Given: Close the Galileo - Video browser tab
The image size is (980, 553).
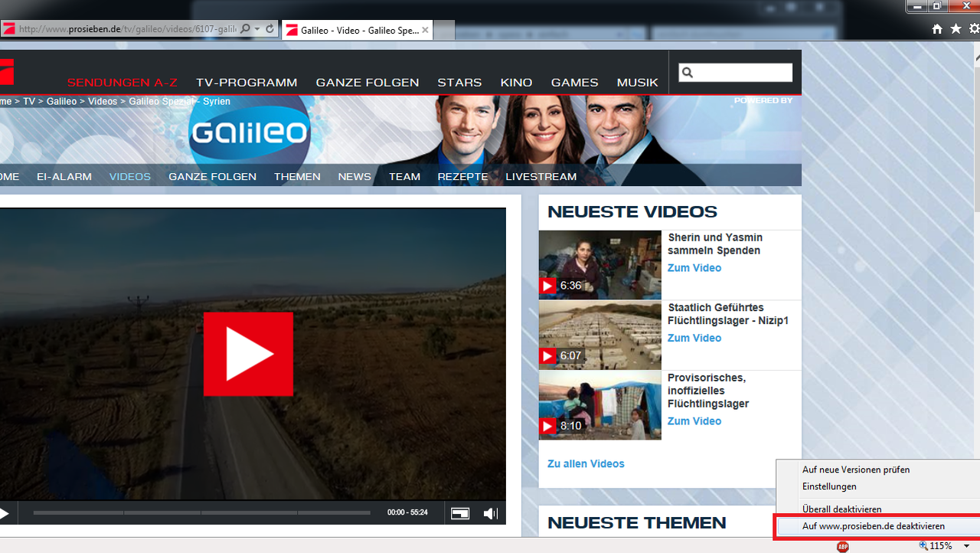Looking at the screenshot, I should pos(425,30).
